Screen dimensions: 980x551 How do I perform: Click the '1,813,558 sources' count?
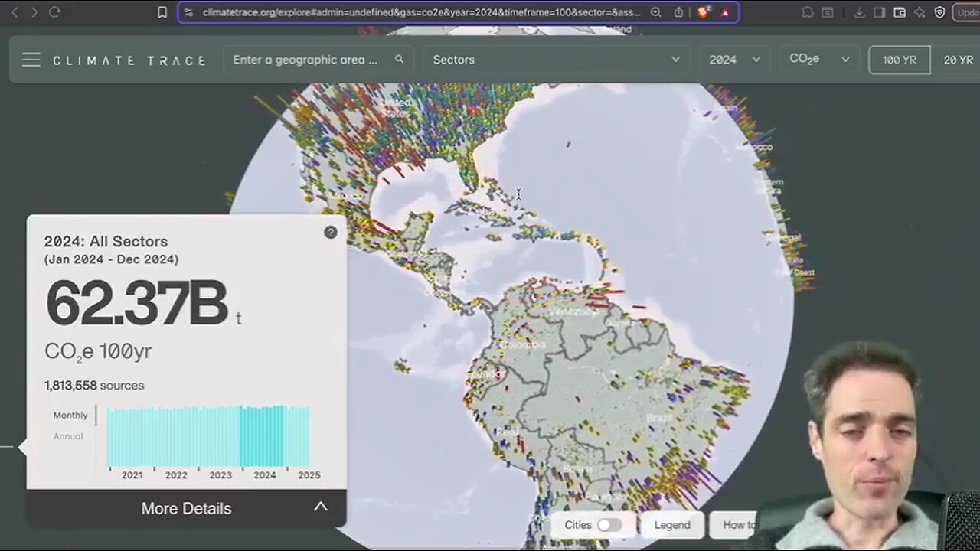click(94, 386)
